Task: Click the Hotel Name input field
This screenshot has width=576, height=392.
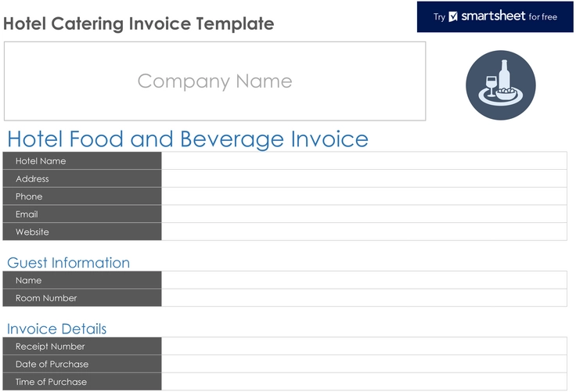Action: [364, 161]
